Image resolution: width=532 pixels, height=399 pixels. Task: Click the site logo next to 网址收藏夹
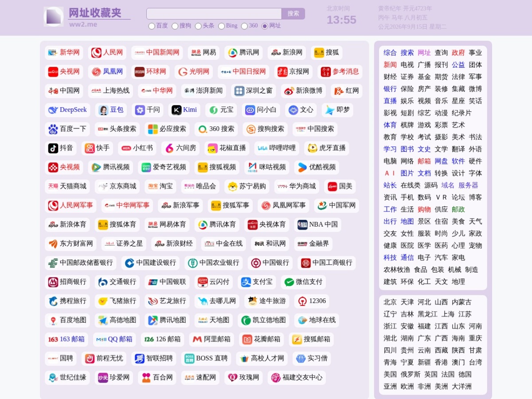[x=54, y=16]
